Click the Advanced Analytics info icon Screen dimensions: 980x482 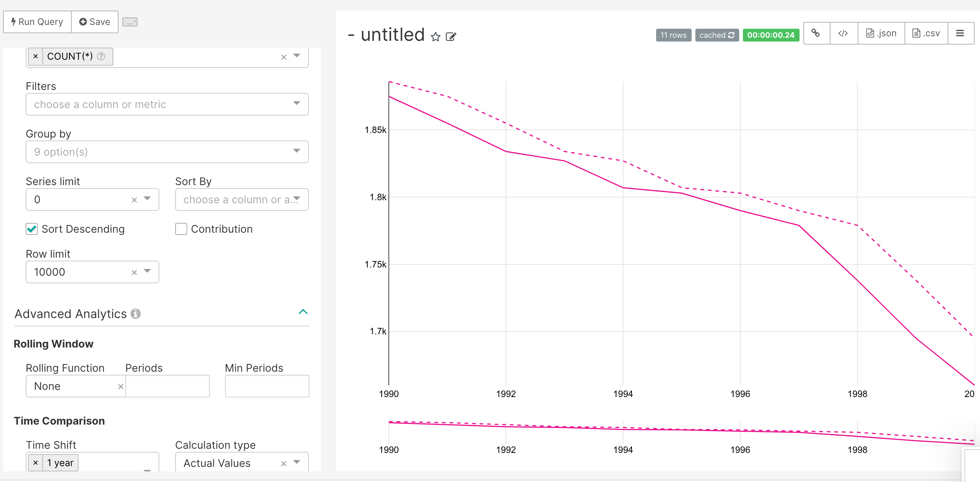(x=136, y=314)
